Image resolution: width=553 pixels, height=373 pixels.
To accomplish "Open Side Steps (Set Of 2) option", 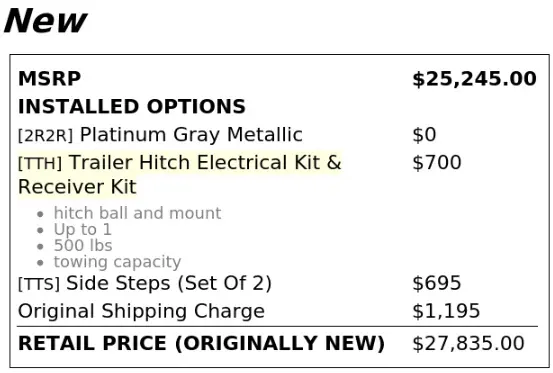I will pos(169,283).
